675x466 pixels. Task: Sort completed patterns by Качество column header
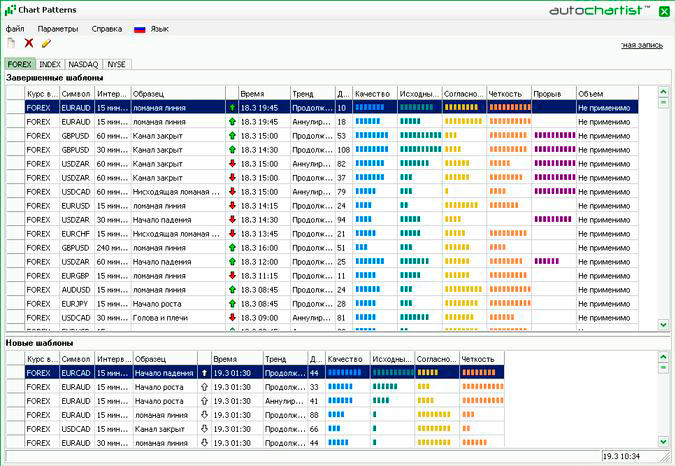374,92
